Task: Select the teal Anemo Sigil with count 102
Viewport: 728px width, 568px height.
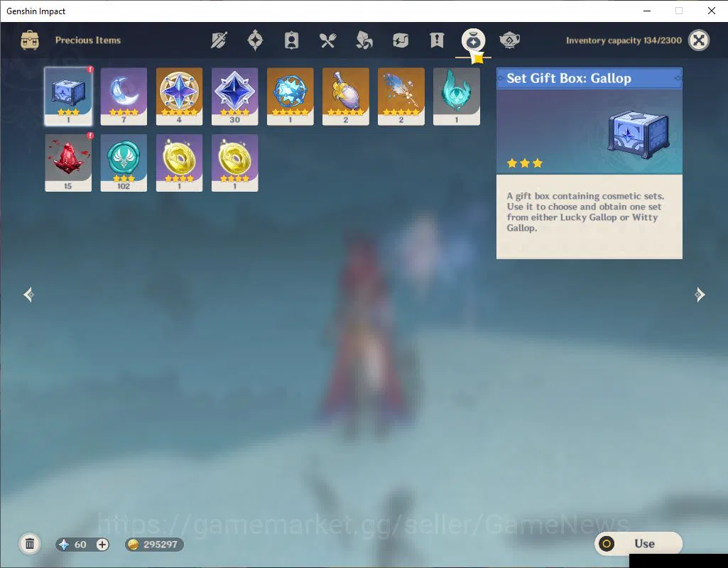Action: (124, 163)
